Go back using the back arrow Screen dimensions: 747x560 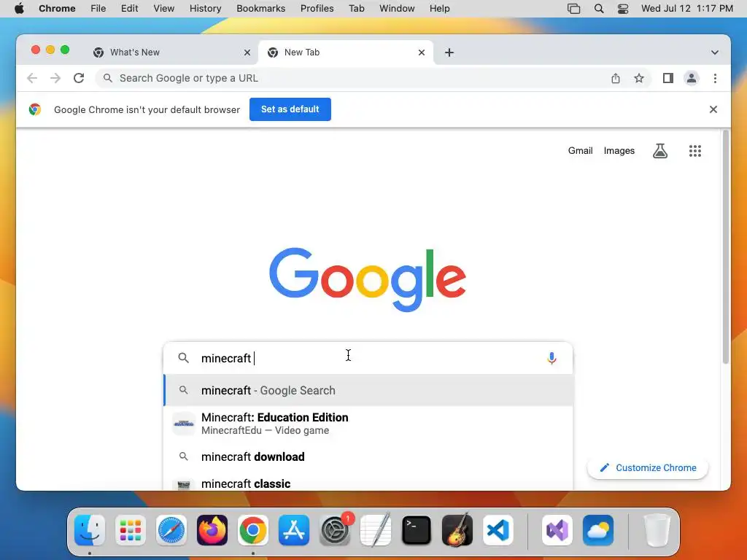pyautogui.click(x=32, y=78)
